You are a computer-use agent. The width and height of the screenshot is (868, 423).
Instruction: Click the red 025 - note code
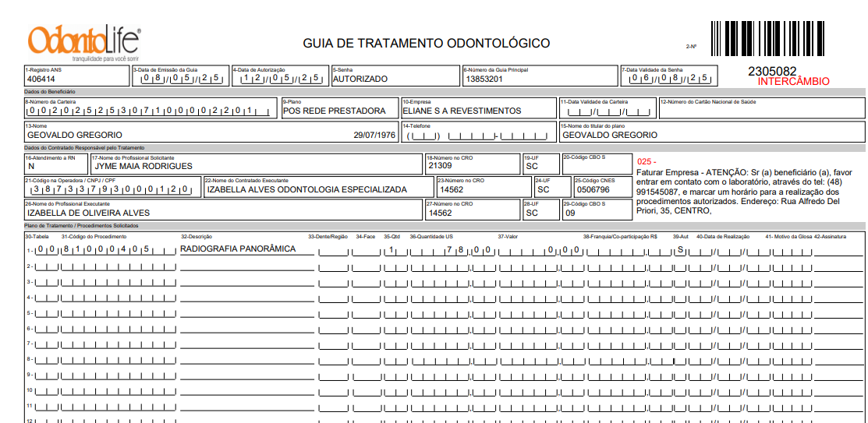tap(647, 162)
